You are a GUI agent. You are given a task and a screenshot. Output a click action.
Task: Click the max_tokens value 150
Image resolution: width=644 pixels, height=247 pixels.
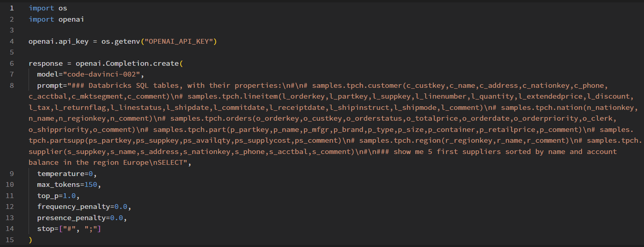[x=91, y=184]
